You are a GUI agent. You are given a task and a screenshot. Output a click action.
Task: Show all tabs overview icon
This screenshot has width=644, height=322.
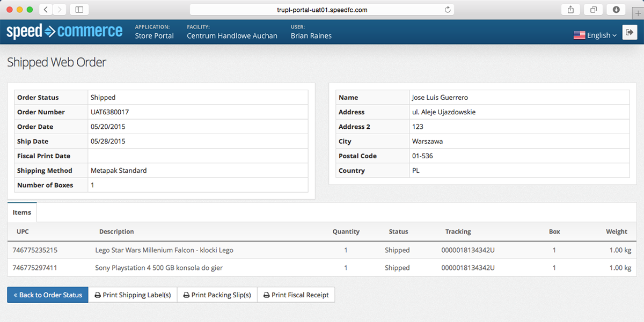click(x=593, y=10)
